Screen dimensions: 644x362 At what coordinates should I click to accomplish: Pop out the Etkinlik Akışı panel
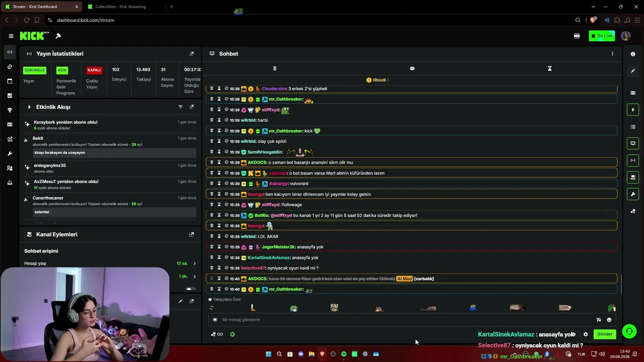coord(191,107)
